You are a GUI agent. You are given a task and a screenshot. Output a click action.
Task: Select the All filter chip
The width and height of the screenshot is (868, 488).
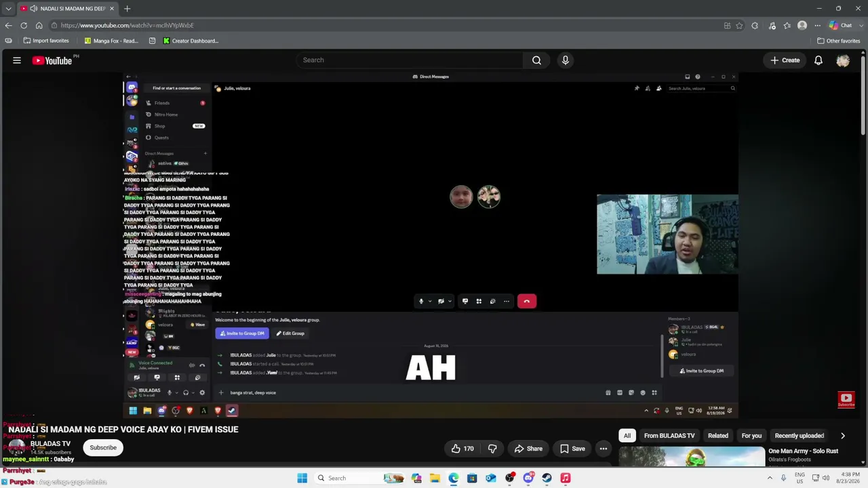pyautogui.click(x=627, y=436)
